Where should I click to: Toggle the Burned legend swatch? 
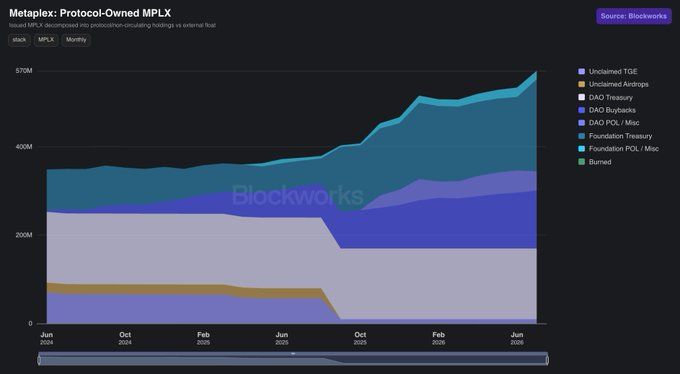(x=582, y=162)
